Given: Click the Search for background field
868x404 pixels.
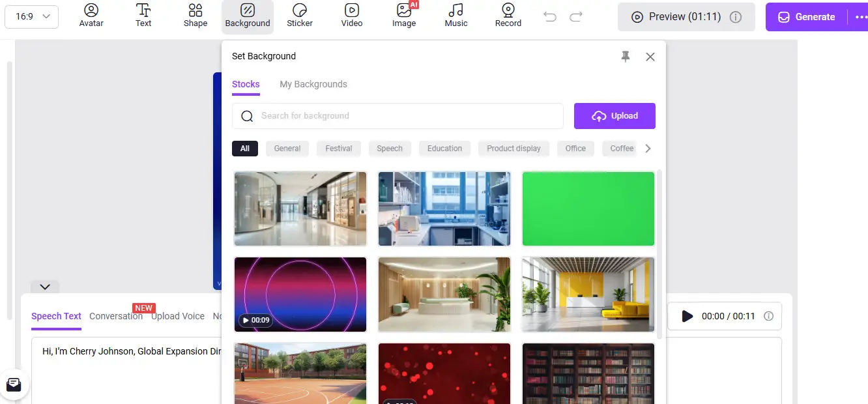Looking at the screenshot, I should click(x=398, y=116).
